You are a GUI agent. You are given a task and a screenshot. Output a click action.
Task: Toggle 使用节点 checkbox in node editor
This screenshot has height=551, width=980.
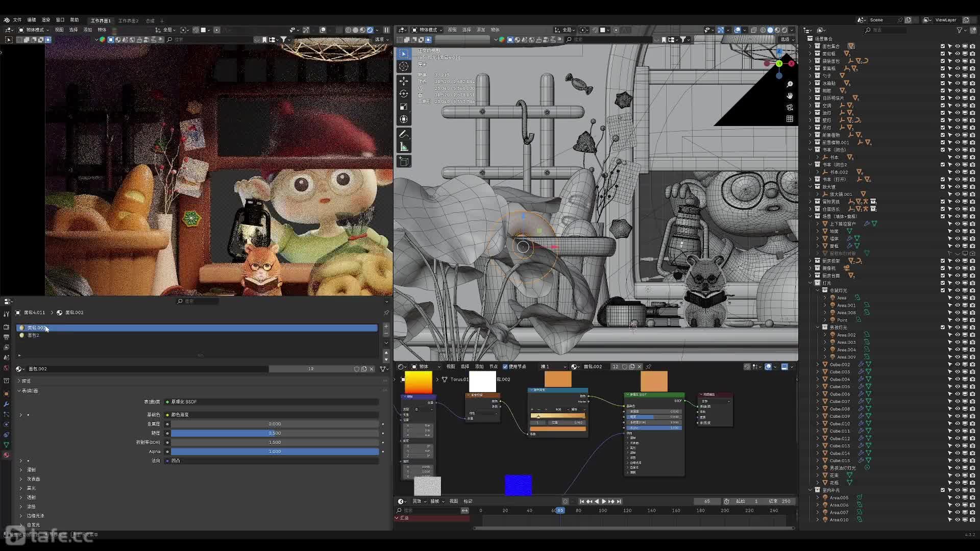[505, 366]
